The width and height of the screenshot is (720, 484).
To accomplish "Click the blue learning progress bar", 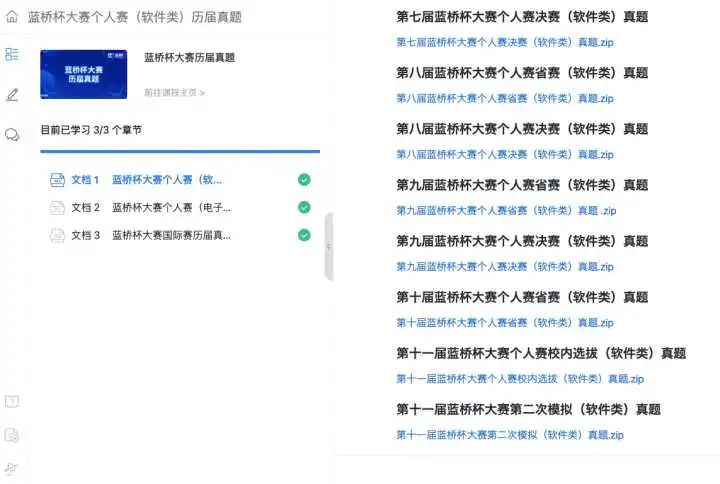I will pyautogui.click(x=180, y=151).
